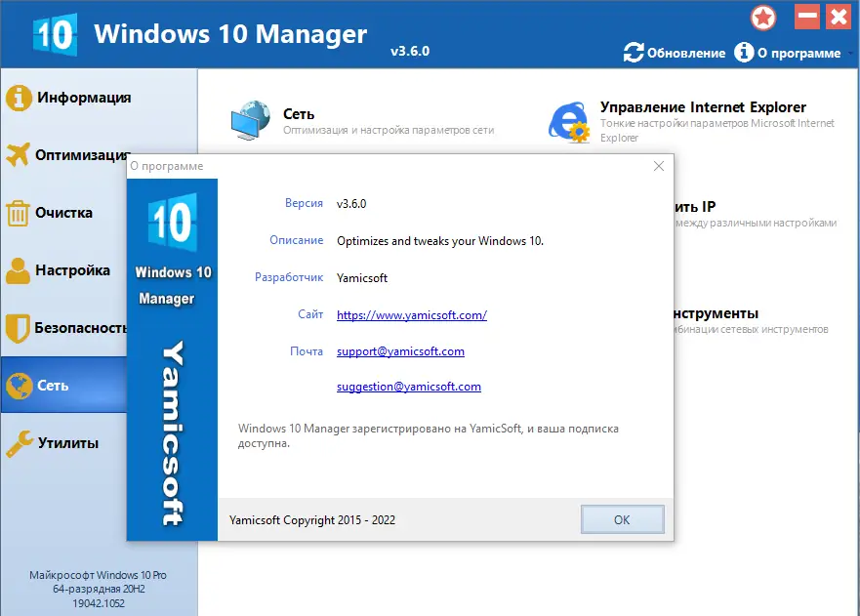Click the Очистка trash can icon

tap(18, 213)
